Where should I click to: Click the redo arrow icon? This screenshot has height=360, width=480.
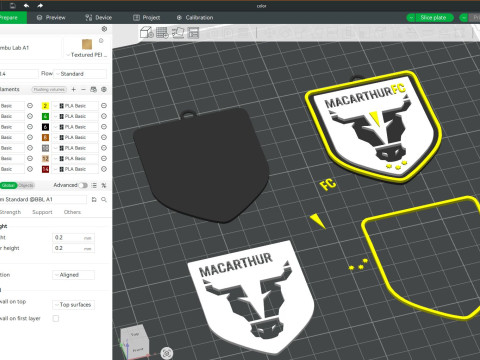(x=40, y=6)
